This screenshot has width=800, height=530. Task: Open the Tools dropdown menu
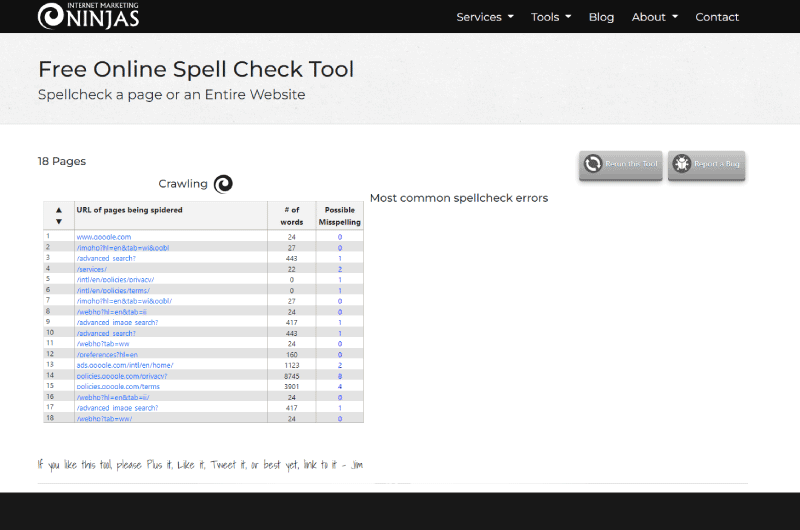pos(551,17)
